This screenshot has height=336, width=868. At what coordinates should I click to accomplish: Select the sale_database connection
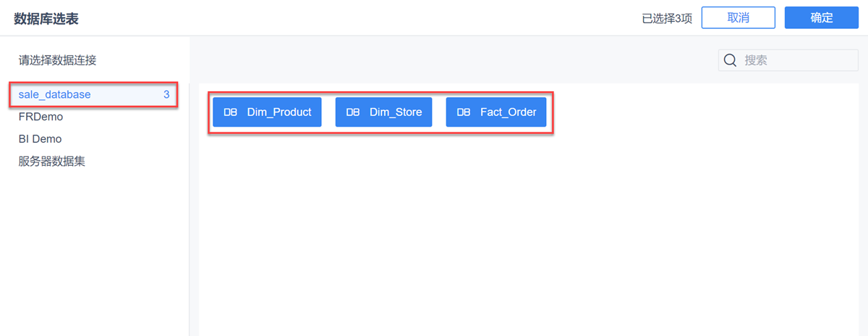pyautogui.click(x=55, y=94)
